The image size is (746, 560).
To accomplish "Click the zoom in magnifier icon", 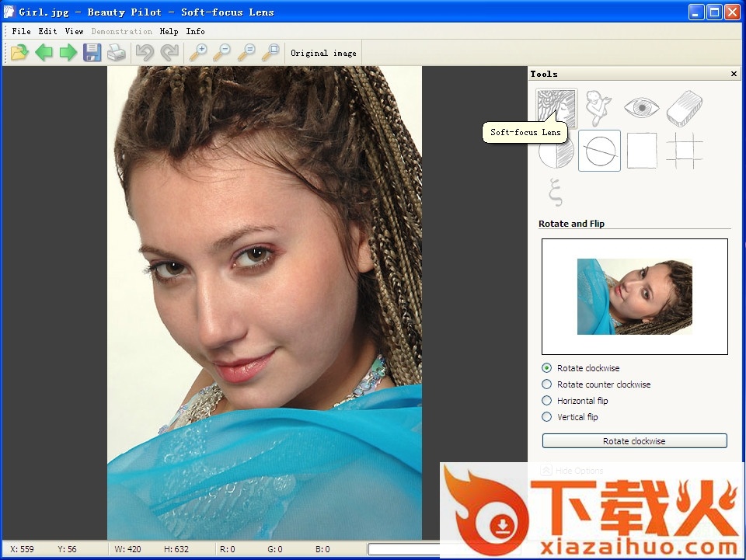I will tap(199, 53).
